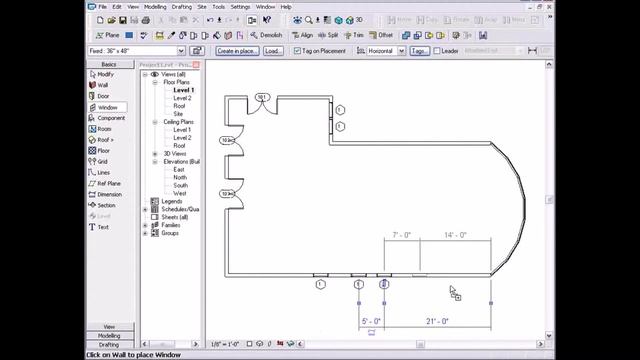Click the New file icon
The height and width of the screenshot is (360, 640).
pos(100,20)
